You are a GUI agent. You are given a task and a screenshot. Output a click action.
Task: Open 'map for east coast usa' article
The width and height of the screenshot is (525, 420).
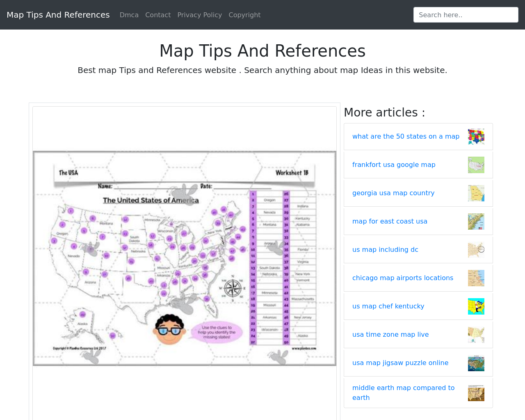click(x=390, y=221)
